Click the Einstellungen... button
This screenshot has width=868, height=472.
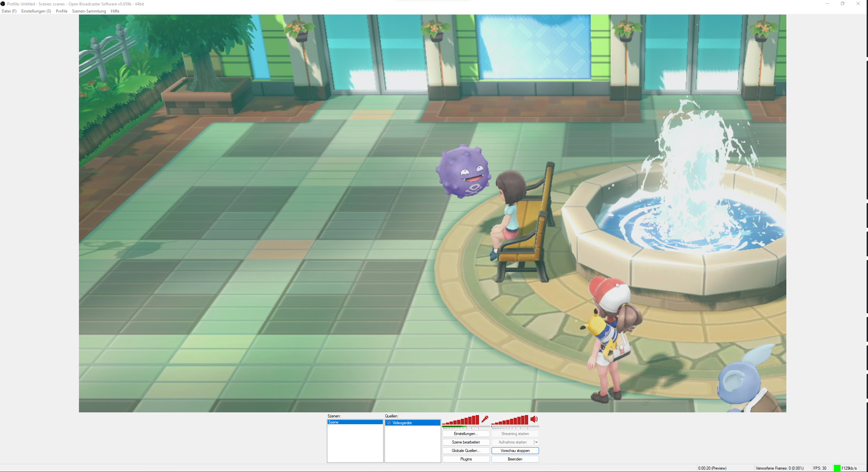coord(466,434)
